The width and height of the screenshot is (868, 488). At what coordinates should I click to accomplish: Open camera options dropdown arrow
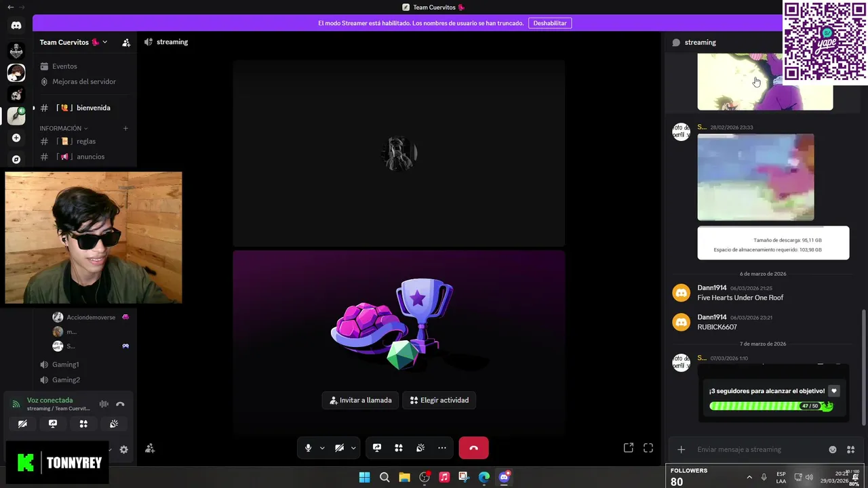point(353,448)
